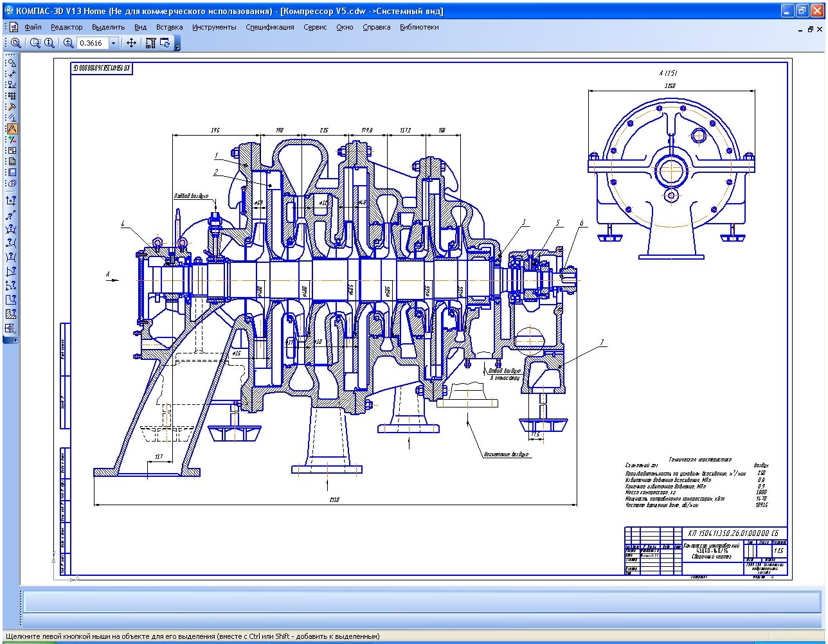Click the hatched area measurement icon

coord(11,314)
